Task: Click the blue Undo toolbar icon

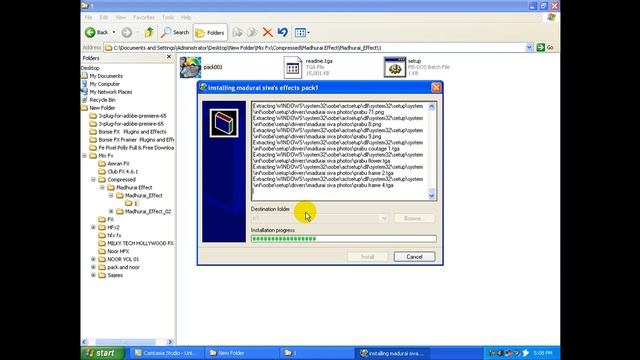Action: (x=282, y=32)
